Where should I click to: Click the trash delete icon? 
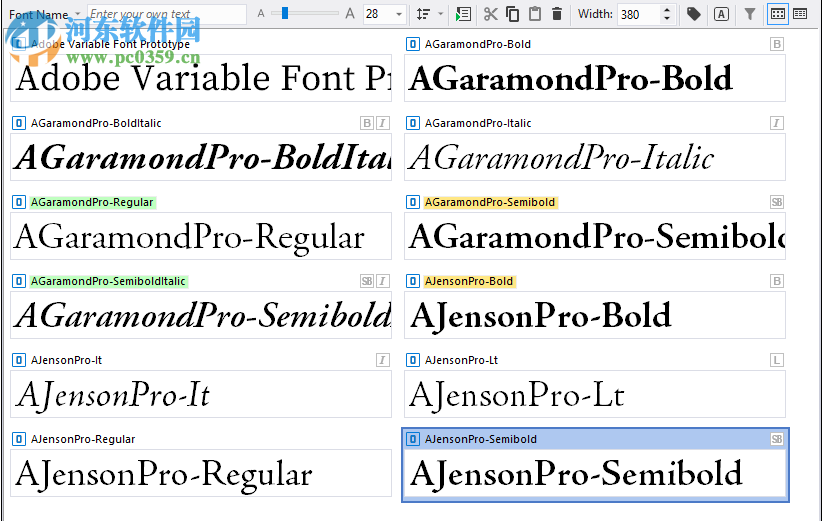point(557,14)
